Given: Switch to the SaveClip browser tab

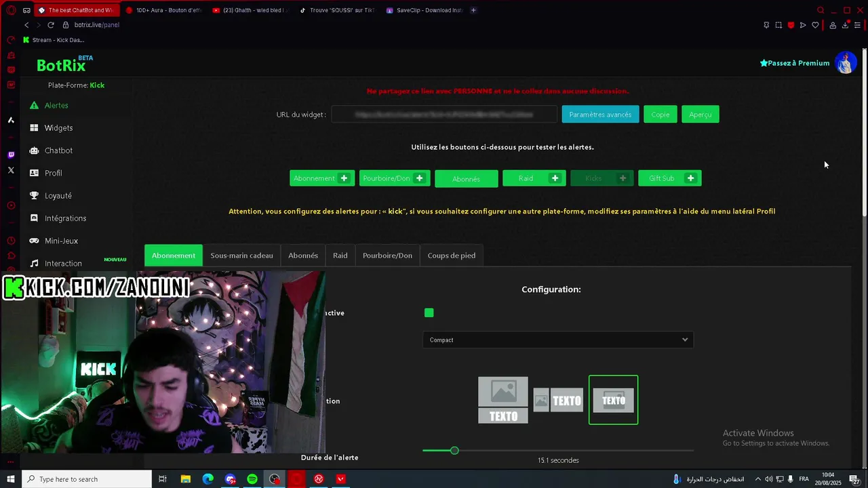Looking at the screenshot, I should click(424, 10).
